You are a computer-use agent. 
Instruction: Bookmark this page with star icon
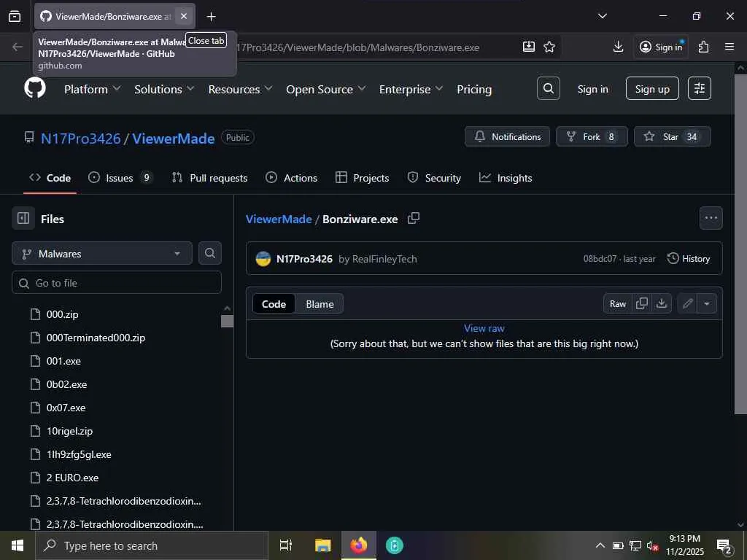coord(549,47)
